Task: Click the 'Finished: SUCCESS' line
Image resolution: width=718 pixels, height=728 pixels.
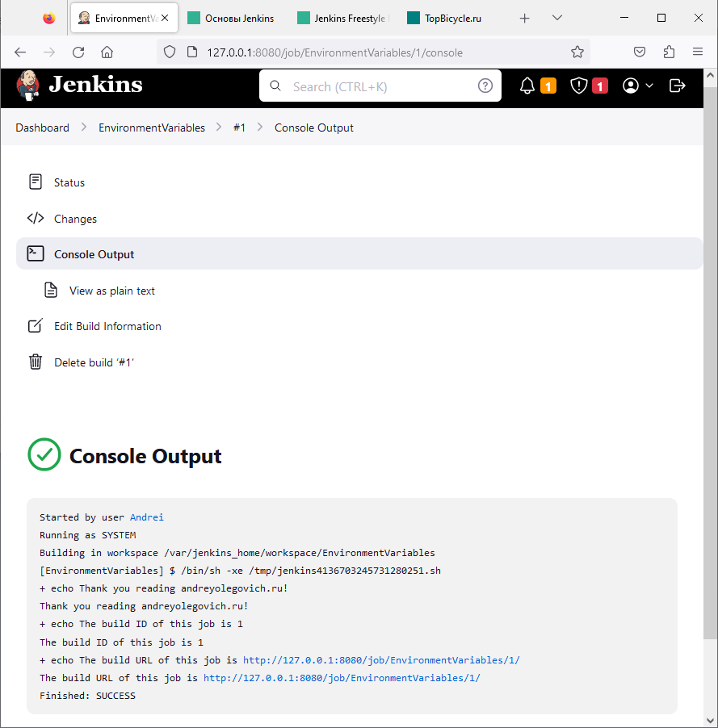Action: tap(87, 696)
